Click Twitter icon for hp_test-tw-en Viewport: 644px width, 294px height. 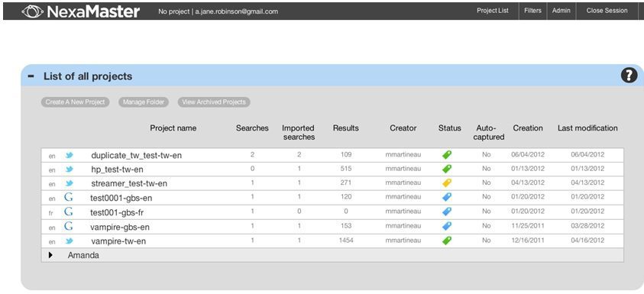(x=69, y=170)
